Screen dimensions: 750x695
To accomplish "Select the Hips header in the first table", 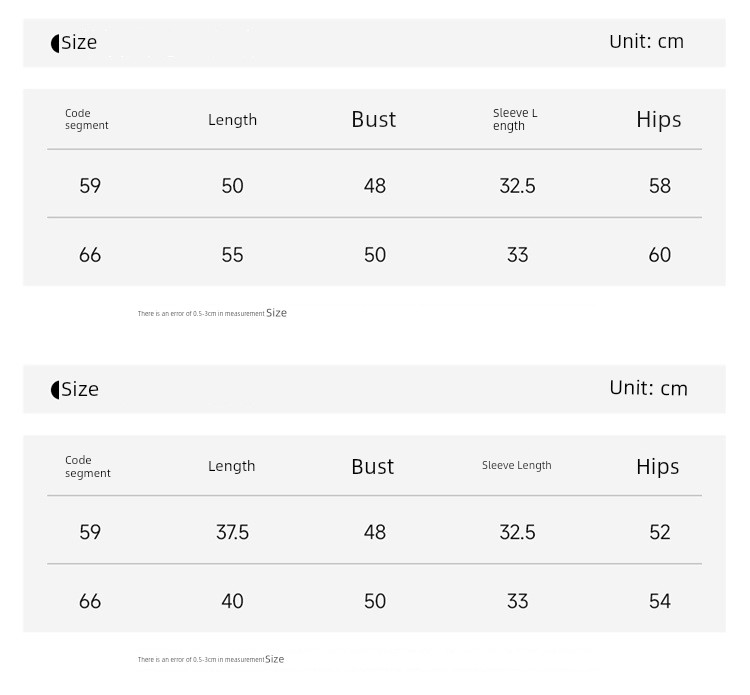I will coord(659,120).
